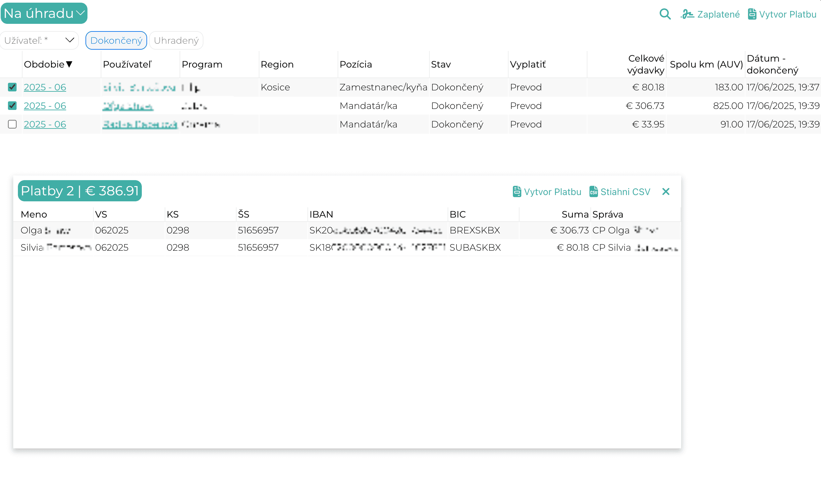821x504 pixels.
Task: Click the Zamestnanec/kyňa position cell
Action: click(x=383, y=87)
